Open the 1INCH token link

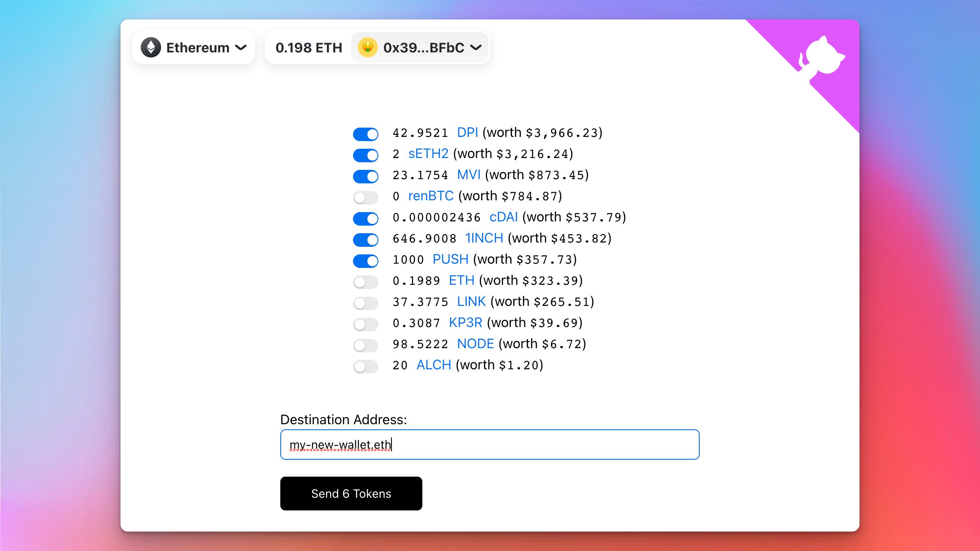tap(484, 238)
